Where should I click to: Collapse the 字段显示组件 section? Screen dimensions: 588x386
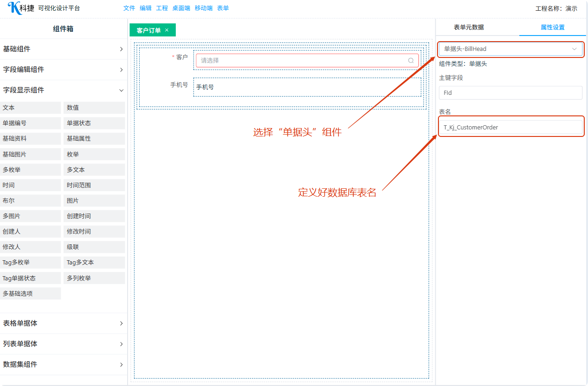(64, 90)
